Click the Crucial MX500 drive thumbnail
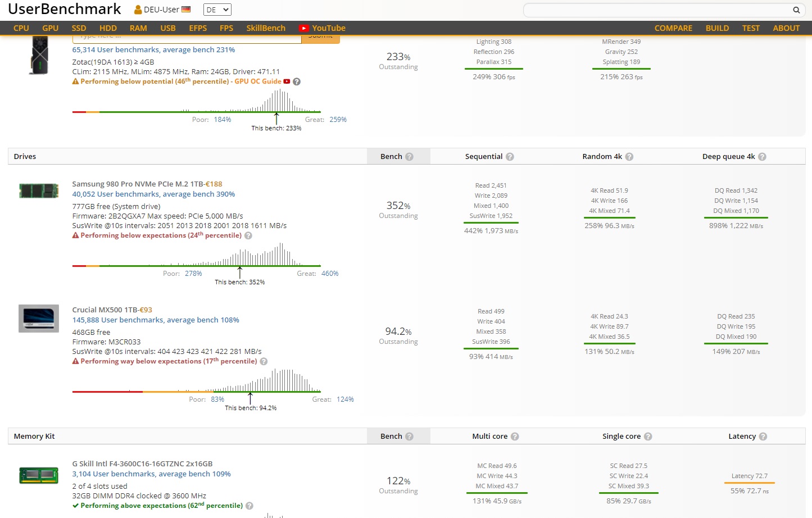The width and height of the screenshot is (812, 518). (x=39, y=319)
